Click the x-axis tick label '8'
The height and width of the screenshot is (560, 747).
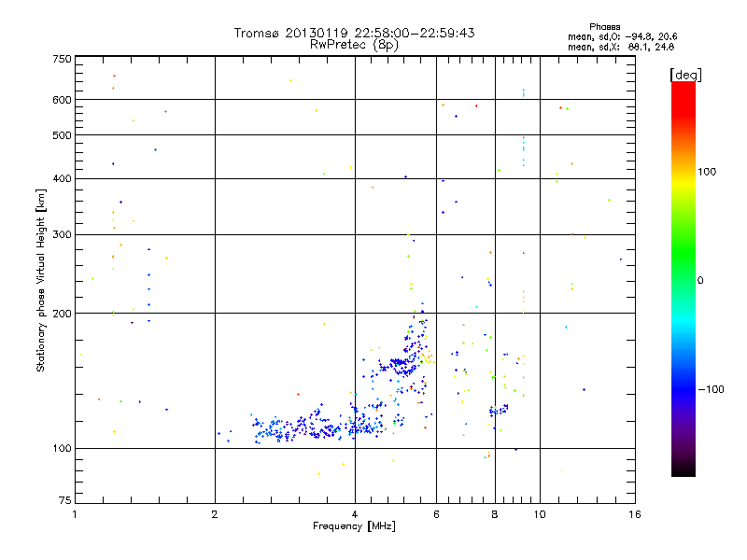pyautogui.click(x=495, y=514)
